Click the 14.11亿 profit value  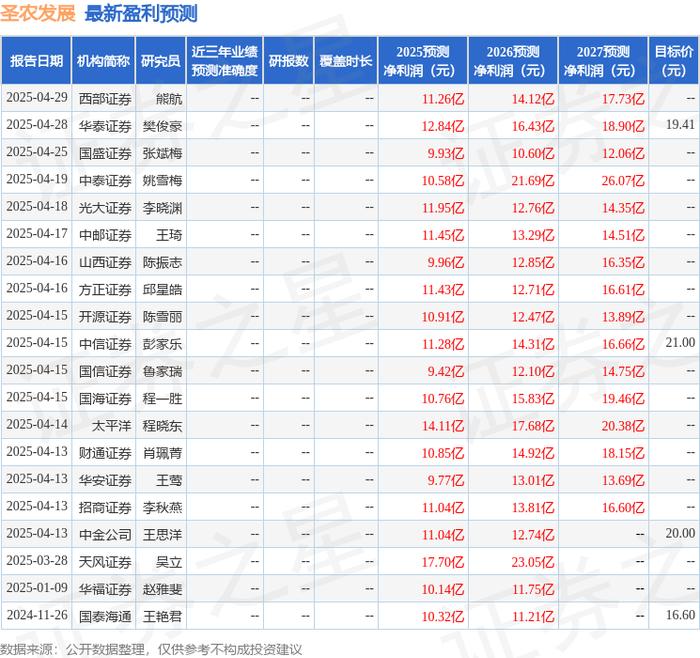[x=443, y=425]
